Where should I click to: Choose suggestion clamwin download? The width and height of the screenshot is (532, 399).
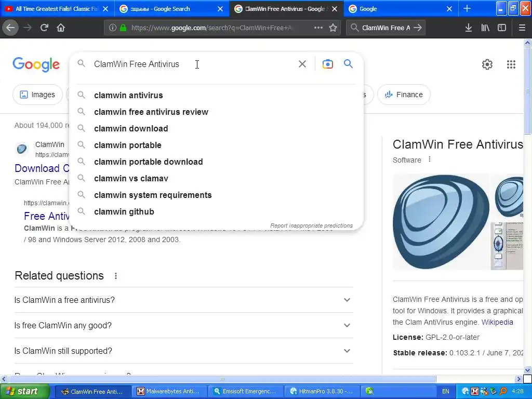click(216, 129)
